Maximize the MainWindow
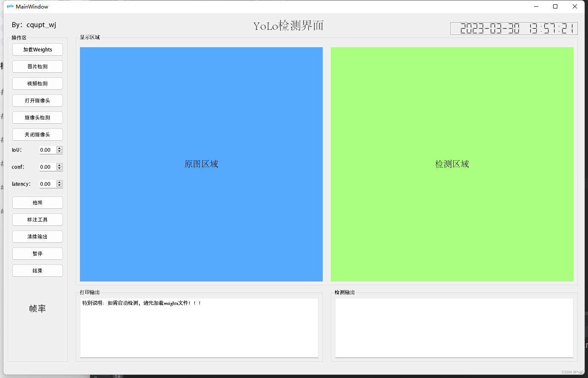The image size is (588, 378). (x=555, y=6)
